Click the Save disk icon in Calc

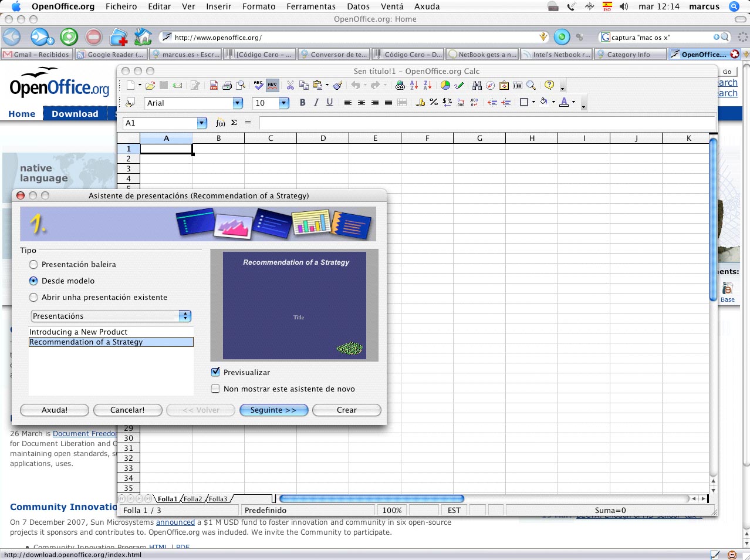164,86
